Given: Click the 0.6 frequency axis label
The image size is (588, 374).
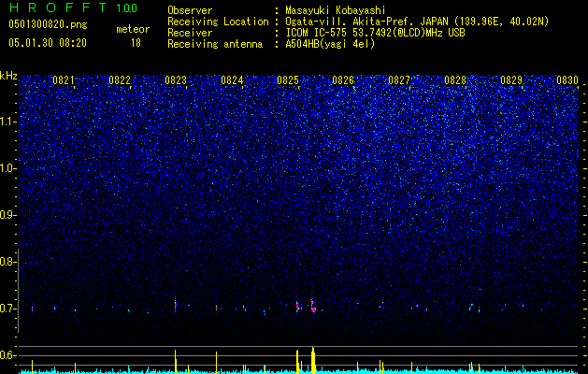Looking at the screenshot, I should click(7, 355).
